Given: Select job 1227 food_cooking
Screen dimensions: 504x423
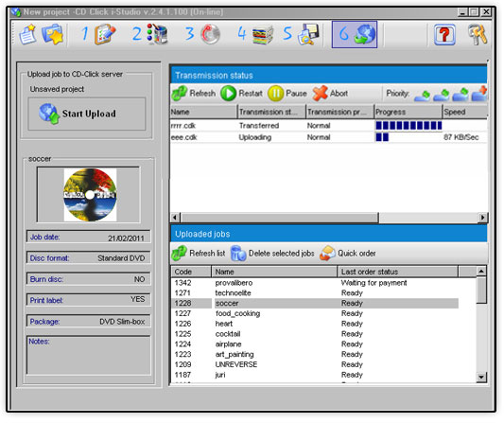Looking at the screenshot, I should [x=315, y=314].
